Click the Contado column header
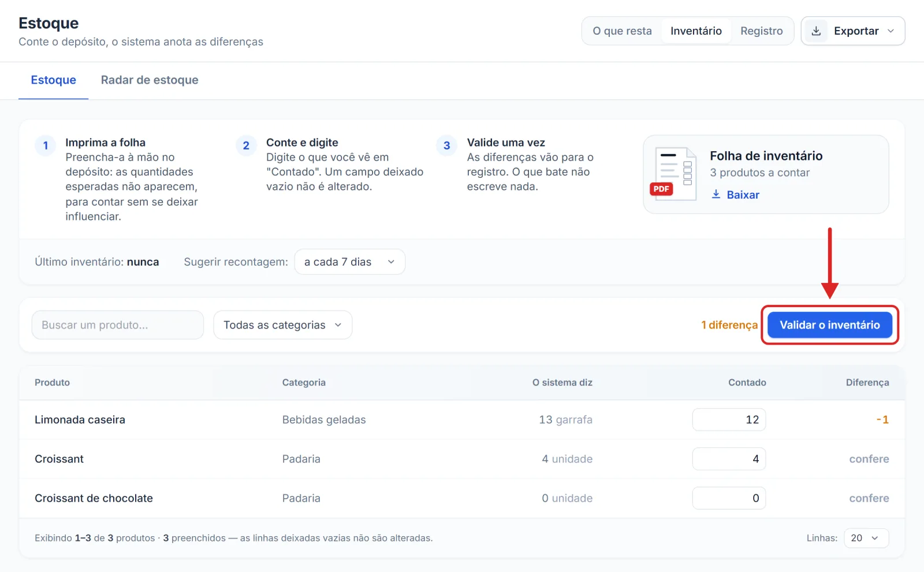Viewport: 924px width, 572px height. click(x=747, y=383)
